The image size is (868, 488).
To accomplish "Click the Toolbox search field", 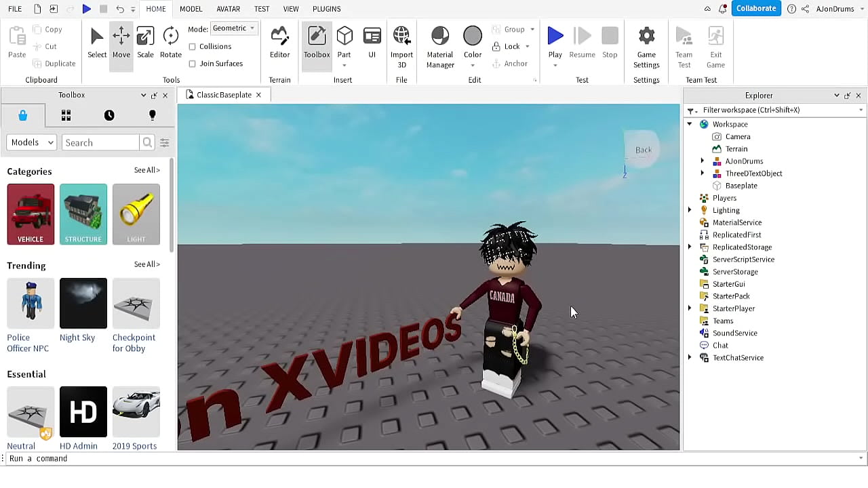I will pyautogui.click(x=100, y=142).
